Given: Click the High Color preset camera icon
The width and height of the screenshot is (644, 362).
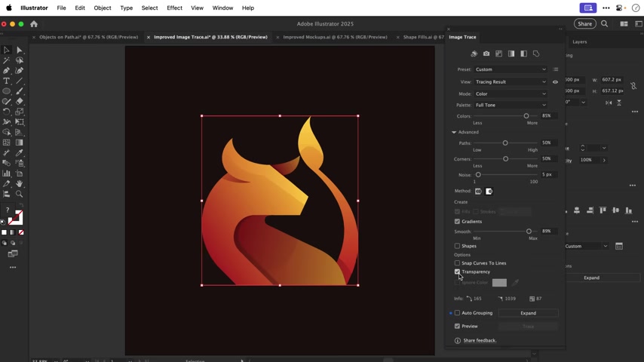Looking at the screenshot, I should 486,54.
